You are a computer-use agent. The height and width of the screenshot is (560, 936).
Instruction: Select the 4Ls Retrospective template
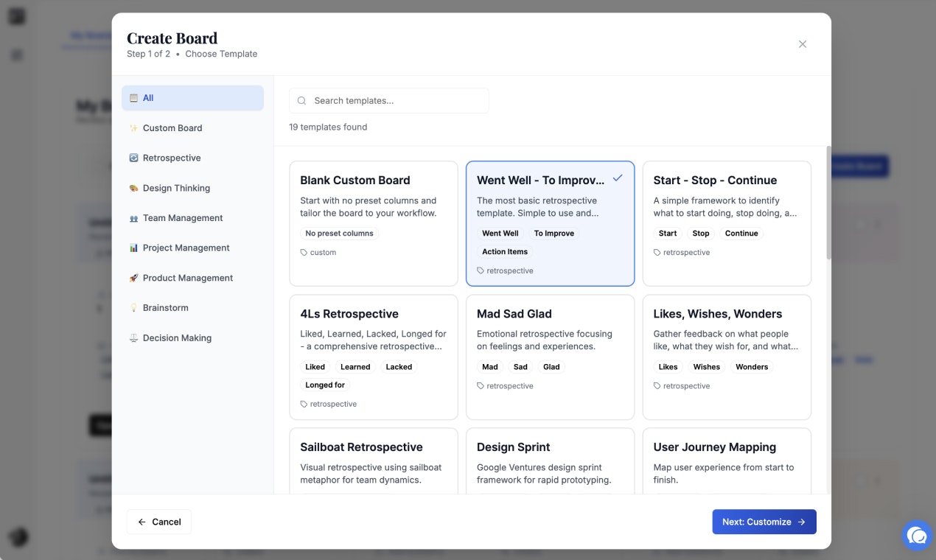(x=373, y=357)
